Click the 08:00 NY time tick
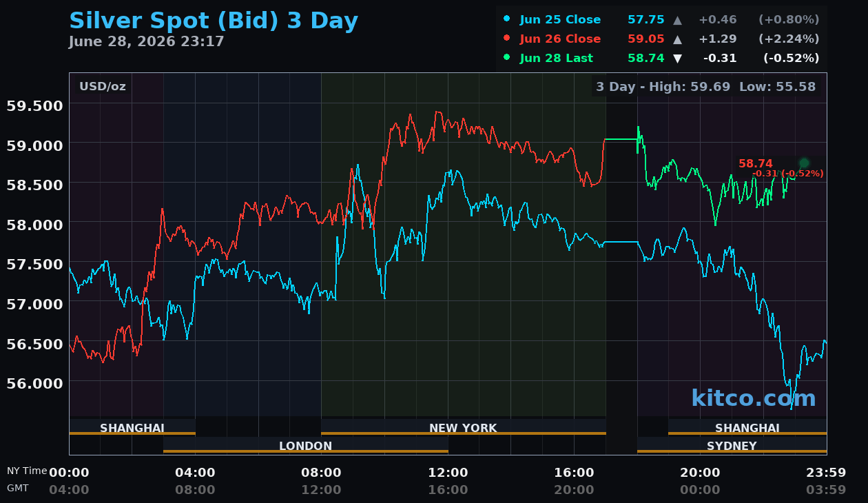The width and height of the screenshot is (868, 503). [x=321, y=473]
